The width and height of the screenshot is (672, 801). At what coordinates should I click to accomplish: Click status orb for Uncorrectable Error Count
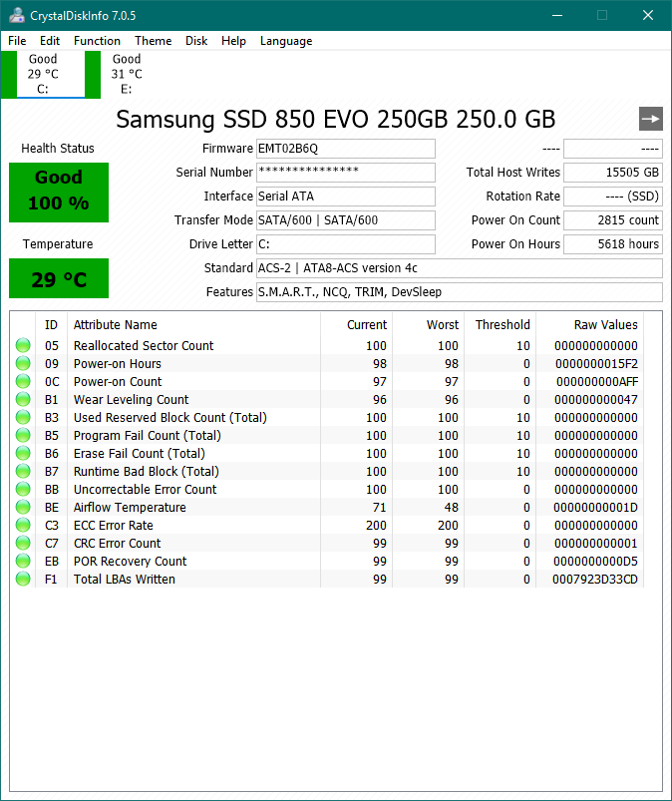point(23,490)
